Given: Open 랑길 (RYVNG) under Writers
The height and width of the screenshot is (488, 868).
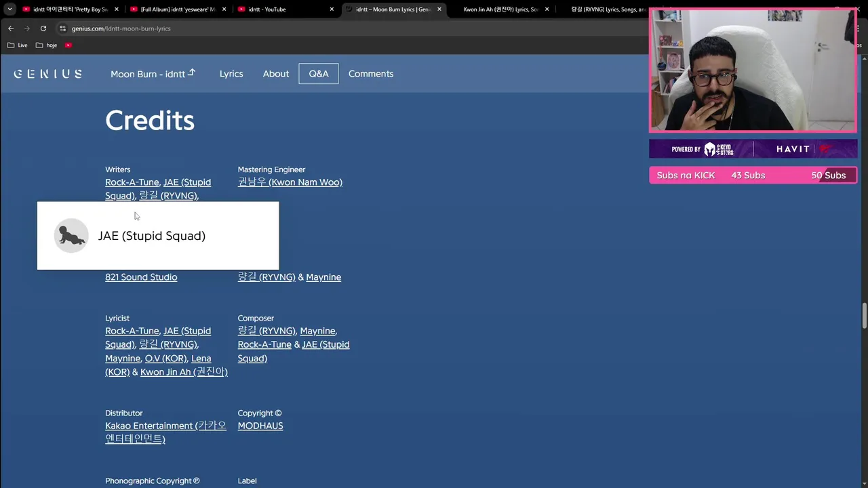Looking at the screenshot, I should 167,195.
